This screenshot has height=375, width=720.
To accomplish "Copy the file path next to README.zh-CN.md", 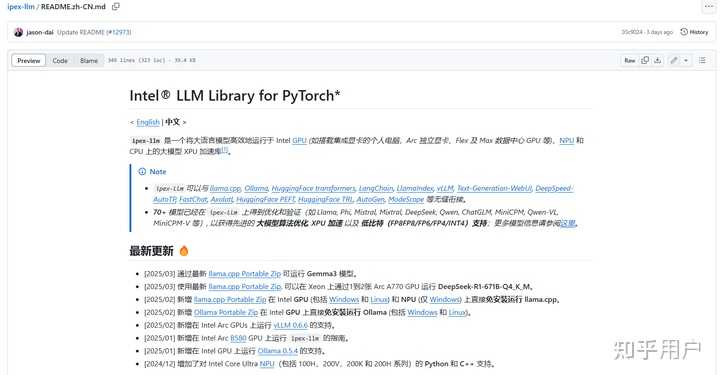I will [x=116, y=6].
